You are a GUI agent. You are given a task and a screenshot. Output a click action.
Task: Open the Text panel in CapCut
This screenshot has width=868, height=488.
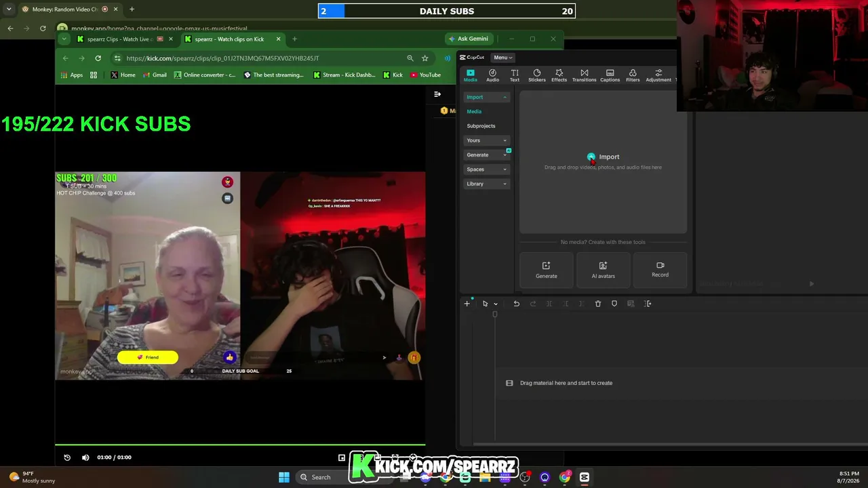tap(515, 75)
